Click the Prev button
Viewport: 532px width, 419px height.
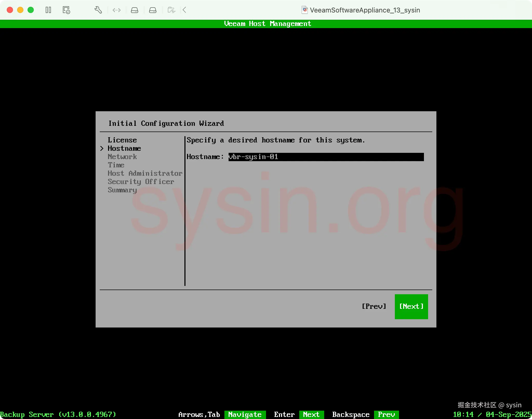[374, 306]
